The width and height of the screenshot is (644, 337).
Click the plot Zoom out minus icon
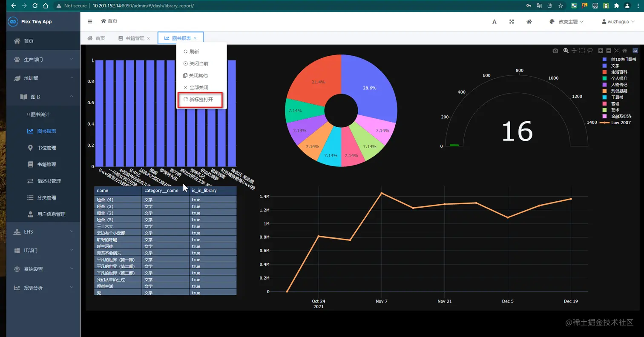point(609,51)
